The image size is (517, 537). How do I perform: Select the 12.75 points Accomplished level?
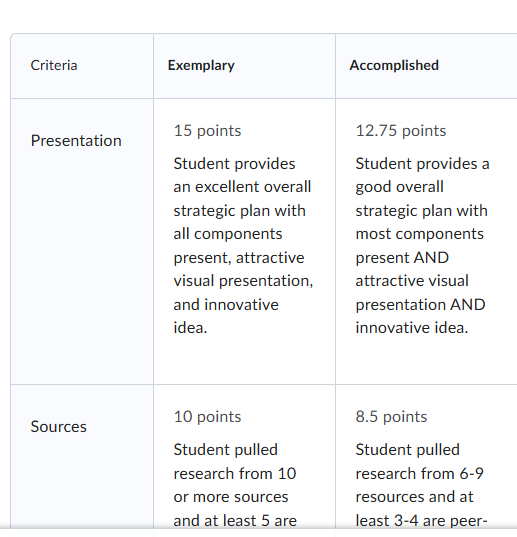(x=401, y=130)
